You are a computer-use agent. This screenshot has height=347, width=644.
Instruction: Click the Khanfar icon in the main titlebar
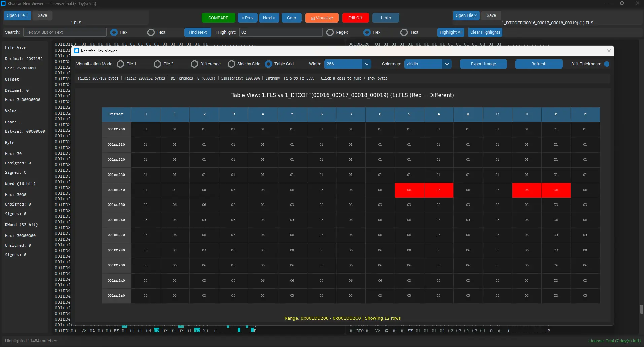[x=4, y=4]
